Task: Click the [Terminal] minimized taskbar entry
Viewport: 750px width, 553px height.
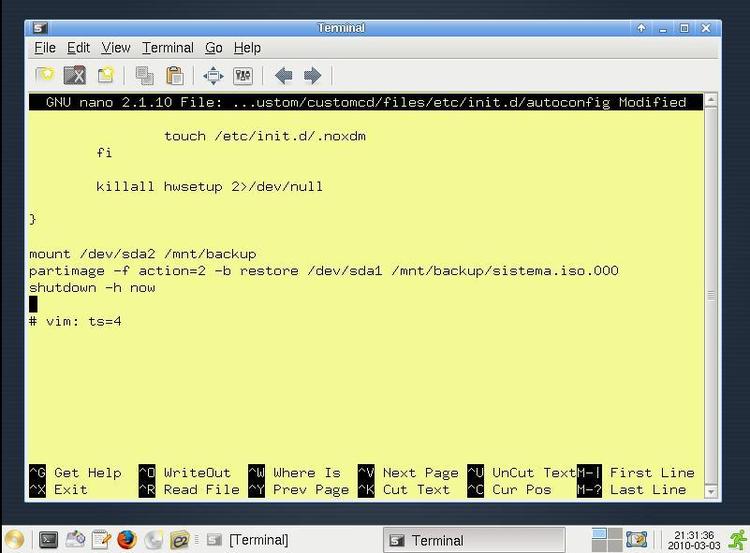Action: [247, 540]
